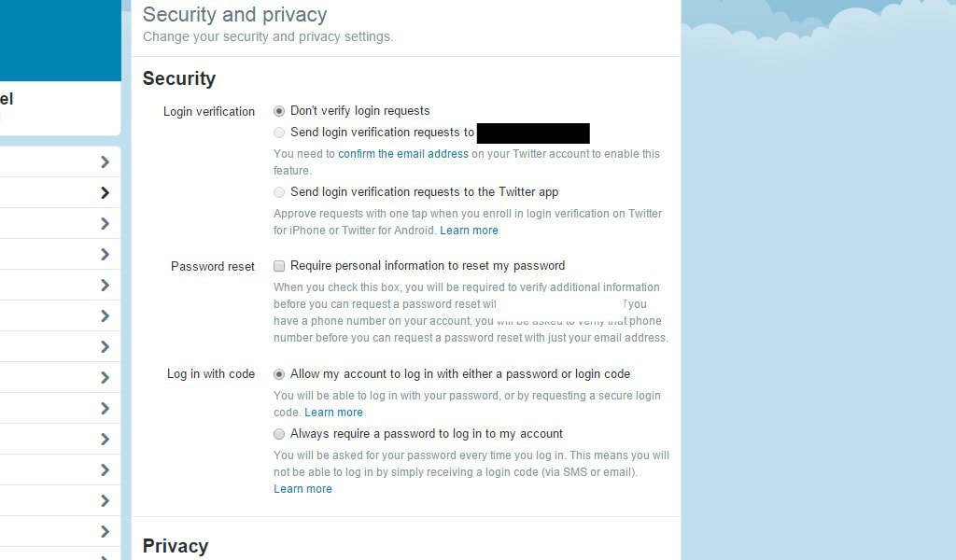Open the third sidebar chevron row
The height and width of the screenshot is (560, 956).
click(x=61, y=224)
